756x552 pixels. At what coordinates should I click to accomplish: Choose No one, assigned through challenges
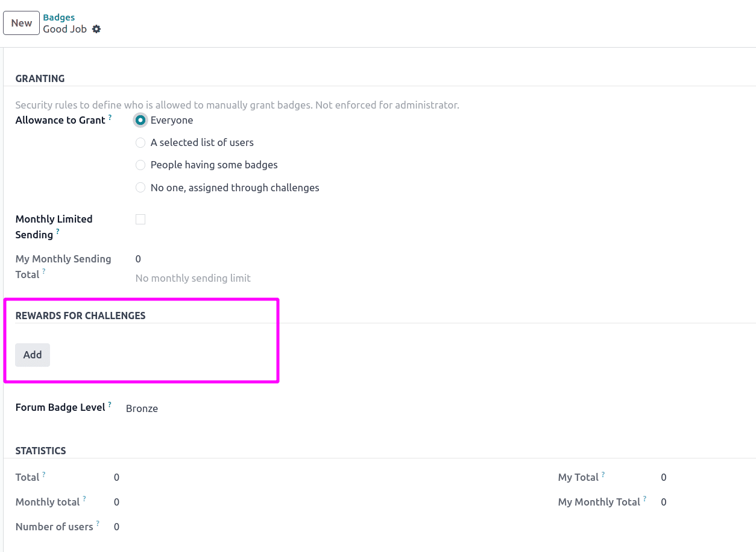[x=140, y=188]
